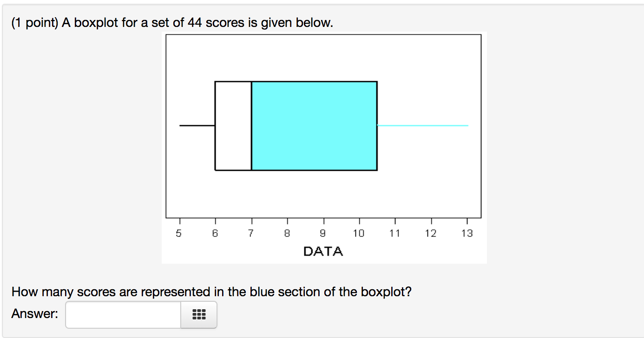Click the median line at 7 on the boxplot

(251, 125)
